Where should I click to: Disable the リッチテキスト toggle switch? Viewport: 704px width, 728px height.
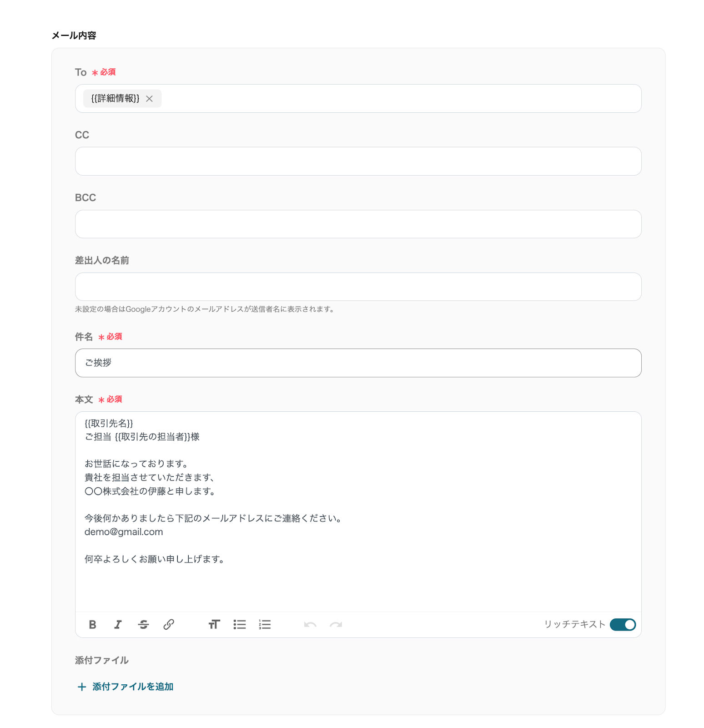coord(623,625)
